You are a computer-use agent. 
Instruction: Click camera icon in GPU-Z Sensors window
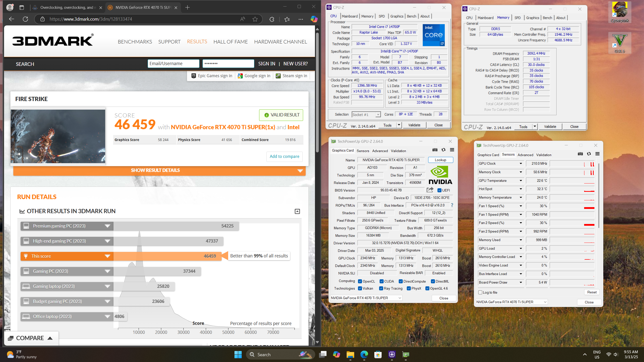(580, 154)
